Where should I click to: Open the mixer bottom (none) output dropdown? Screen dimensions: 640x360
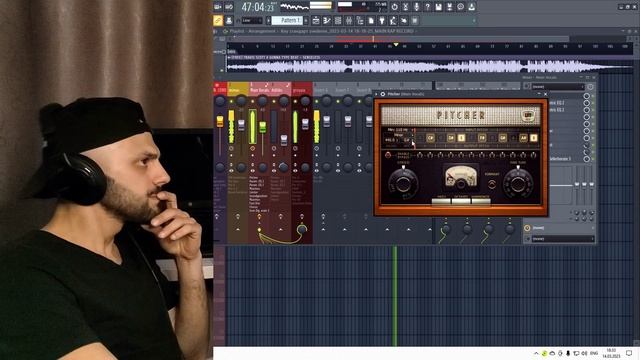(x=562, y=239)
